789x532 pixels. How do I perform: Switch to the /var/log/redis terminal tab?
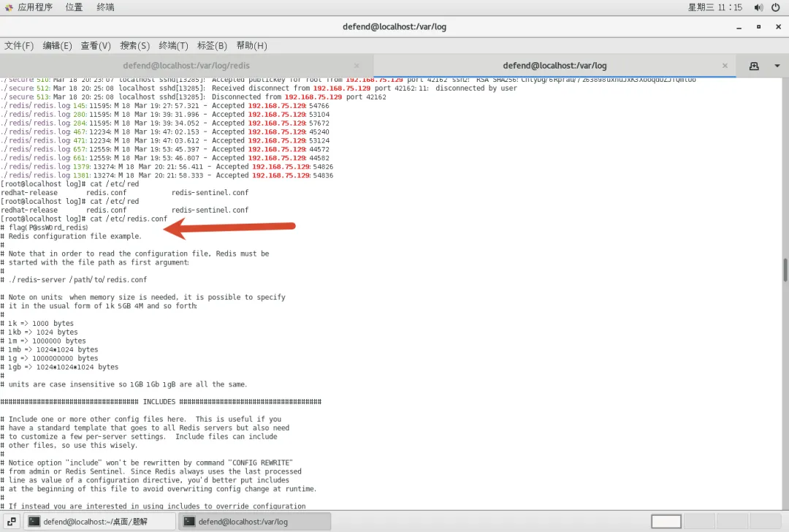point(186,66)
